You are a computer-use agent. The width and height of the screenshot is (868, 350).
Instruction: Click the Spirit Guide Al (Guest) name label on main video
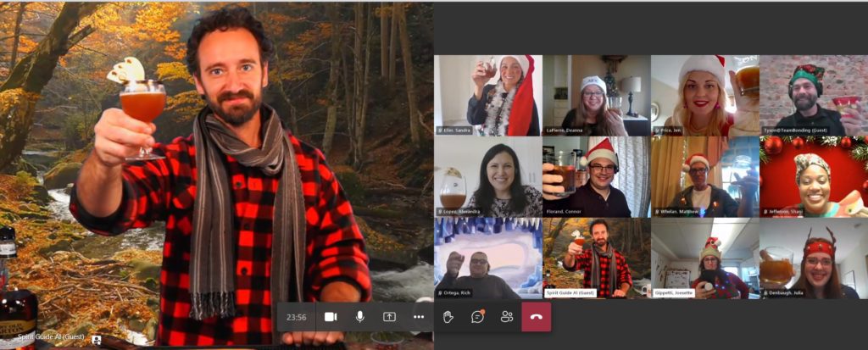51,337
